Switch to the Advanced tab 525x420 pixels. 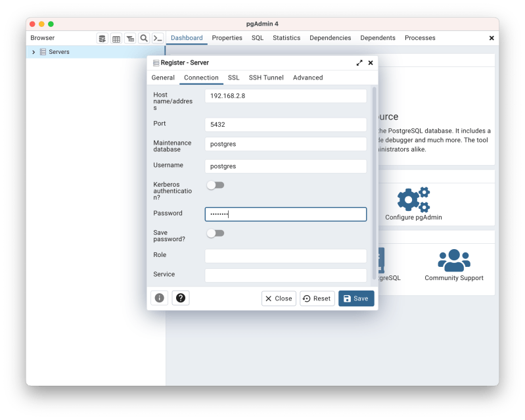(x=308, y=78)
